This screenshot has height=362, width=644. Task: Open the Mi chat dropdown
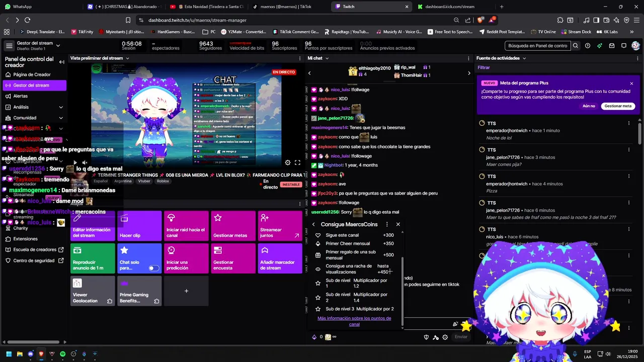pyautogui.click(x=327, y=58)
